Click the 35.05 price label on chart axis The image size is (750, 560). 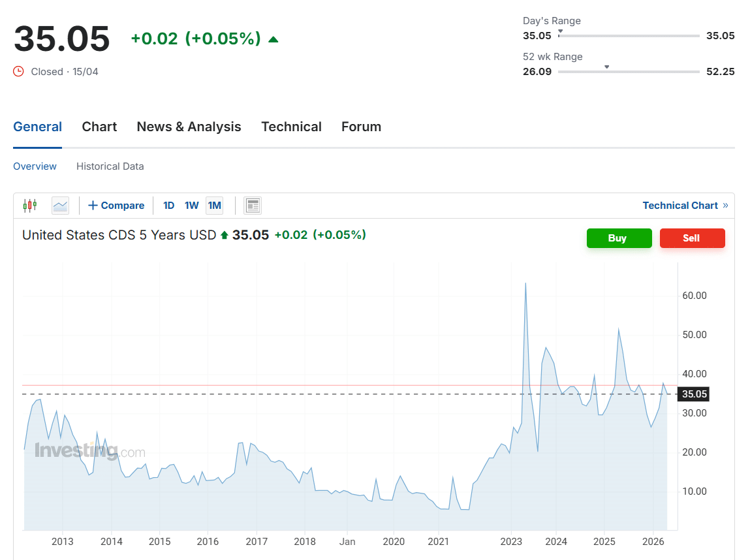click(695, 394)
